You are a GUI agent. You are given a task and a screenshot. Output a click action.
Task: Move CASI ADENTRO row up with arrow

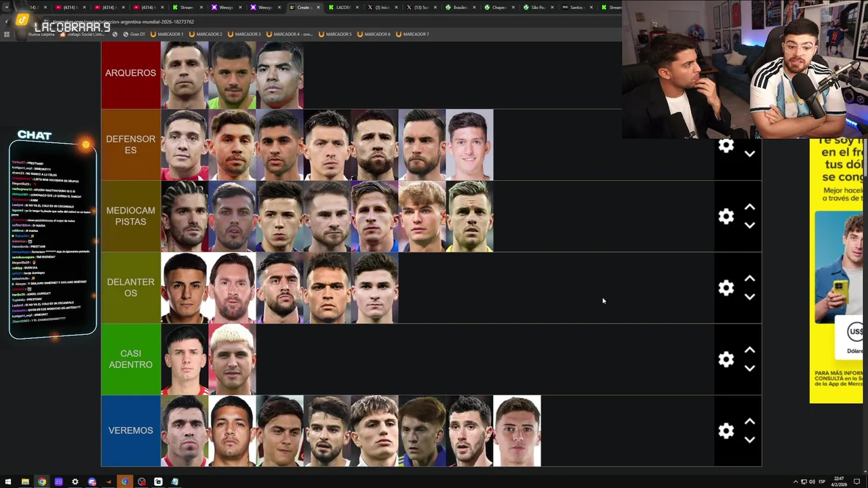(x=749, y=350)
